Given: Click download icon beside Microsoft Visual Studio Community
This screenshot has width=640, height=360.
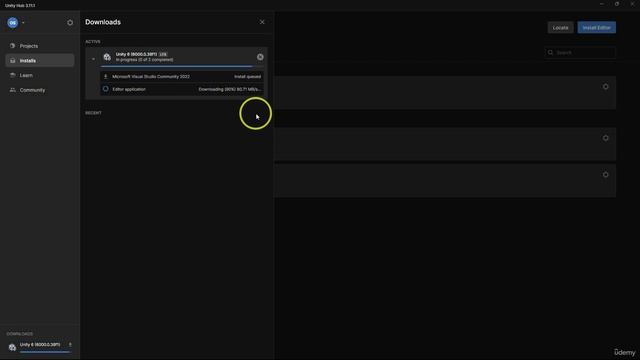Looking at the screenshot, I should 106,76.
